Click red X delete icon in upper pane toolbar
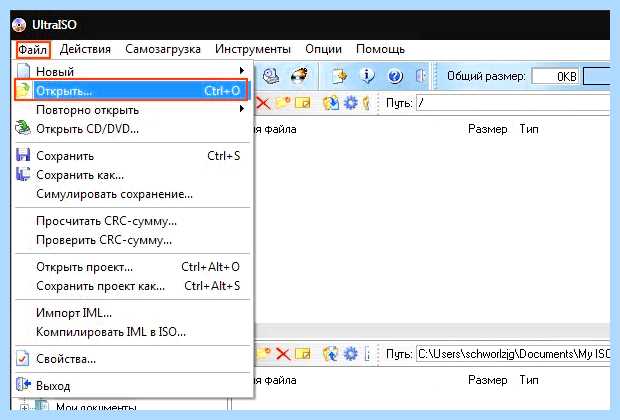 coord(263,103)
